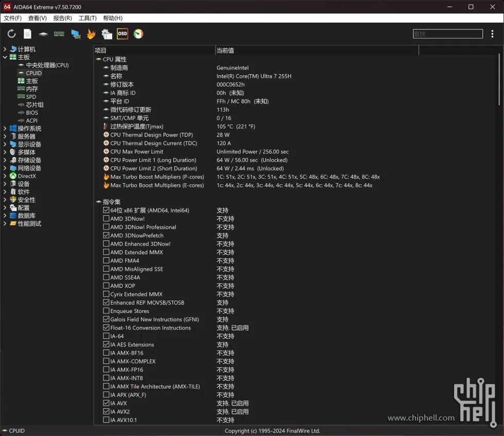Click the CPU chip toolbar icon

pos(43,34)
